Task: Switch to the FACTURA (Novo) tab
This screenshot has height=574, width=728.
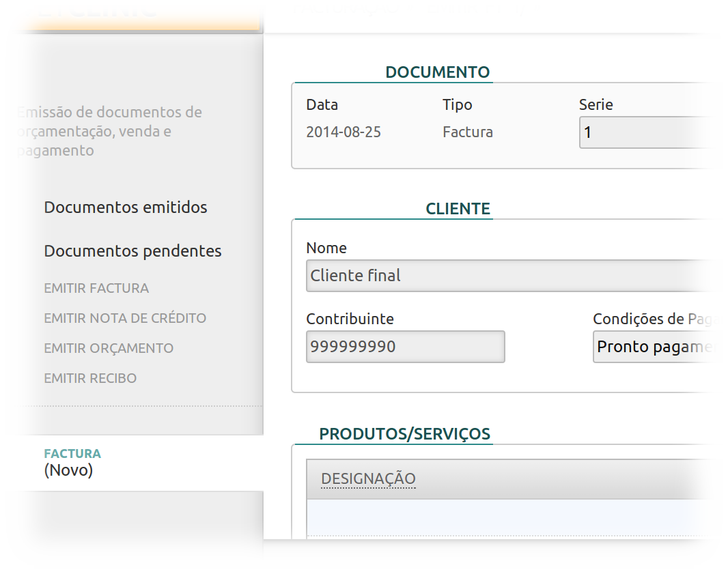Action: tap(72, 462)
